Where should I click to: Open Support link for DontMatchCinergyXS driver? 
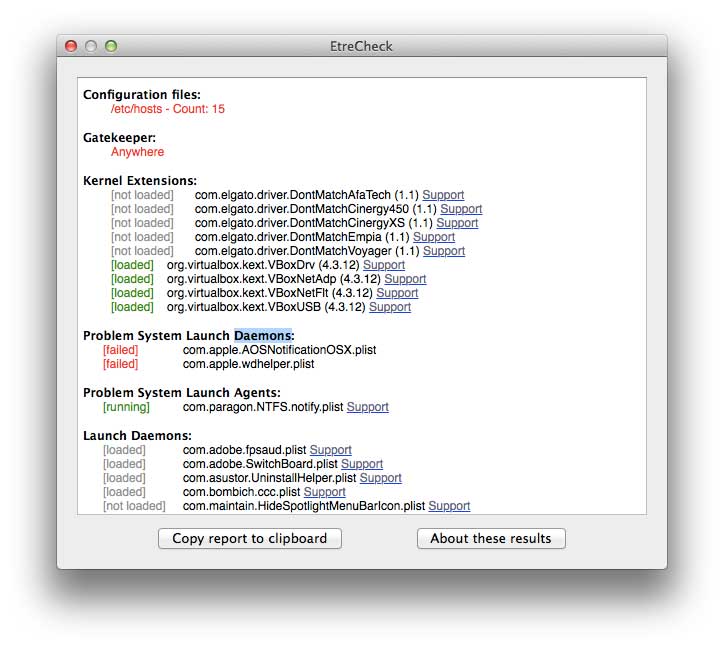(457, 223)
